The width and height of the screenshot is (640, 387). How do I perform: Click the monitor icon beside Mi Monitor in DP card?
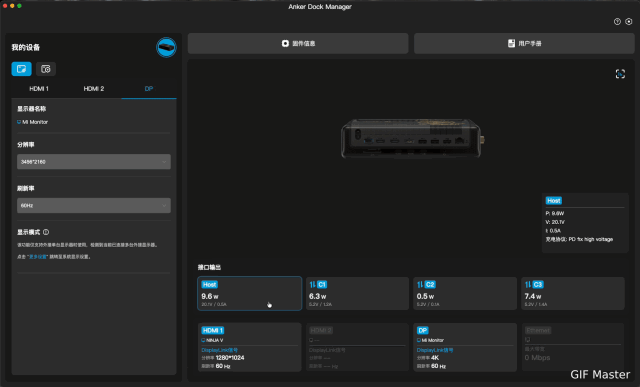pos(419,340)
